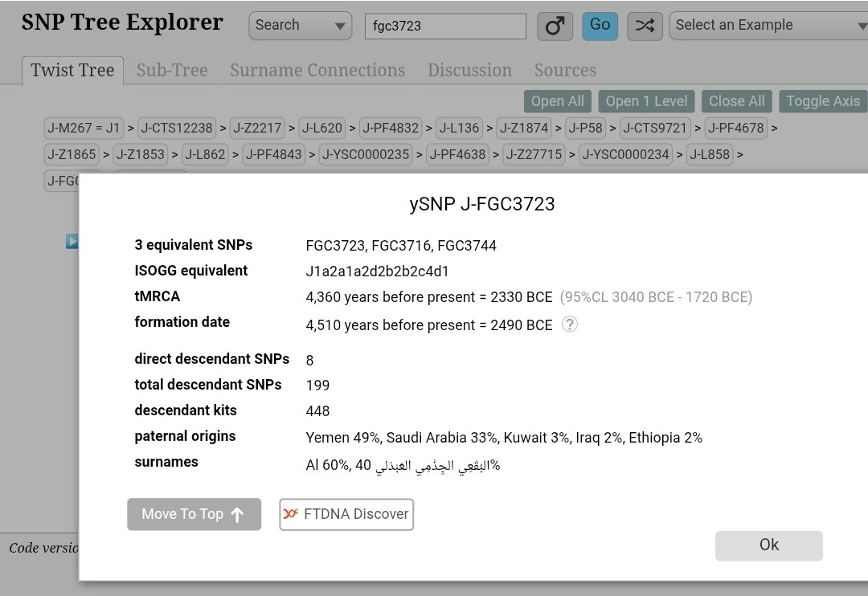
Task: Select the J-YSC0000235 breadcrumb
Action: pyautogui.click(x=366, y=154)
